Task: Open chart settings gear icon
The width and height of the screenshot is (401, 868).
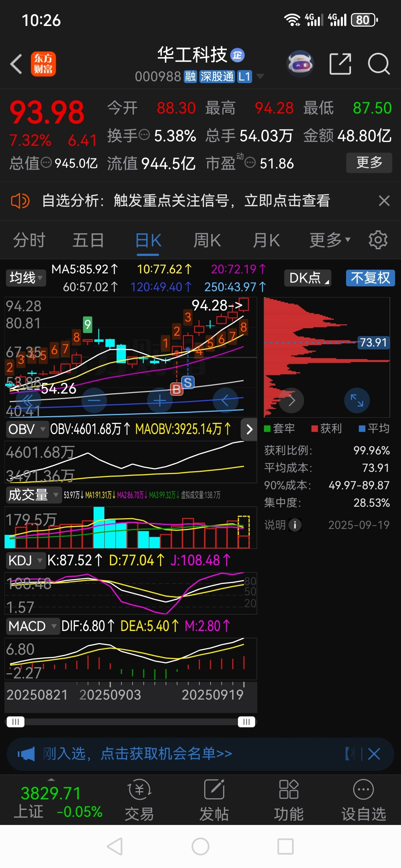Action: pyautogui.click(x=378, y=240)
